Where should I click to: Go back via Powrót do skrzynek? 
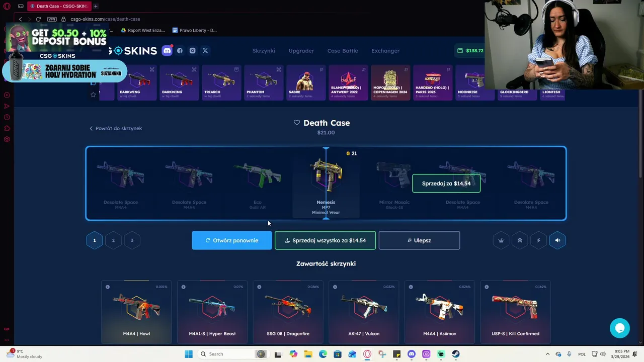point(116,128)
